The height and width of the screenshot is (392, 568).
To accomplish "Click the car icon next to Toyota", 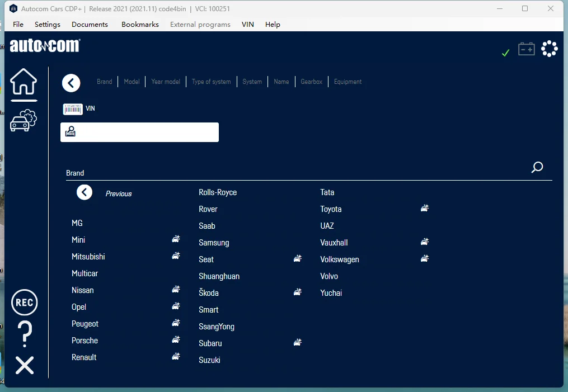I will coord(425,208).
